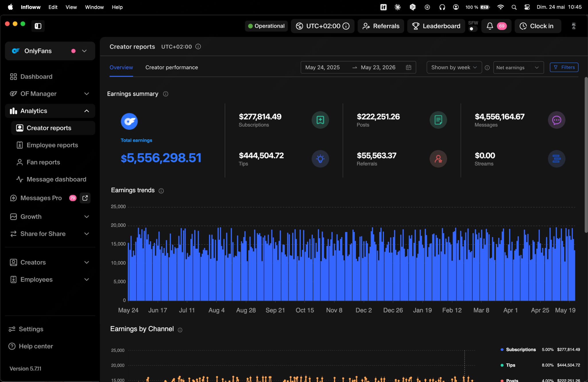
Task: Open the user avatar in top bar
Action: click(x=574, y=26)
